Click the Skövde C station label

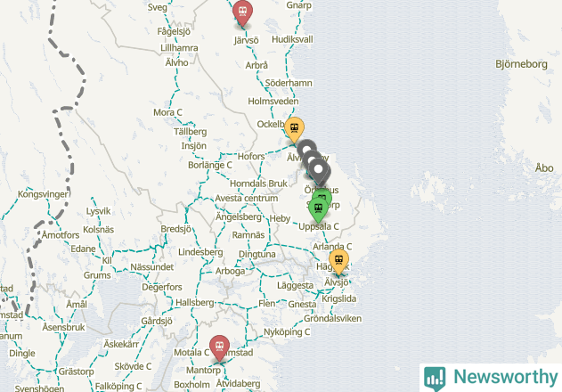coord(133,366)
